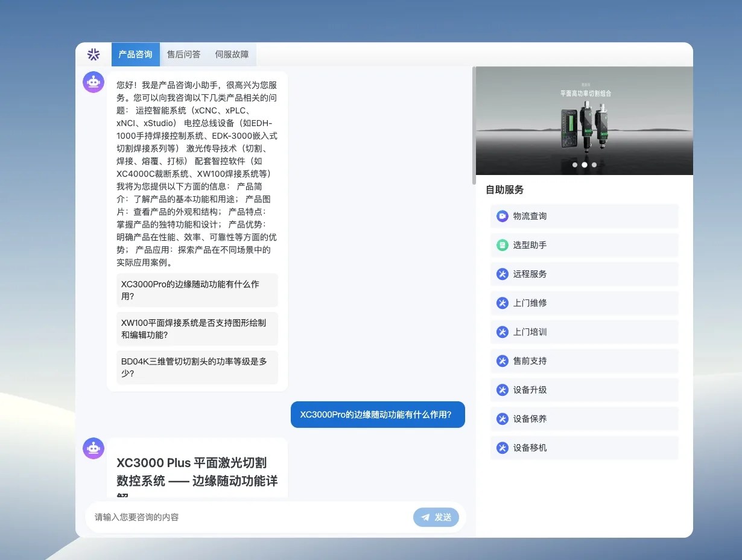
Task: Click the wrench icon beside 上门培训
Action: tap(503, 332)
